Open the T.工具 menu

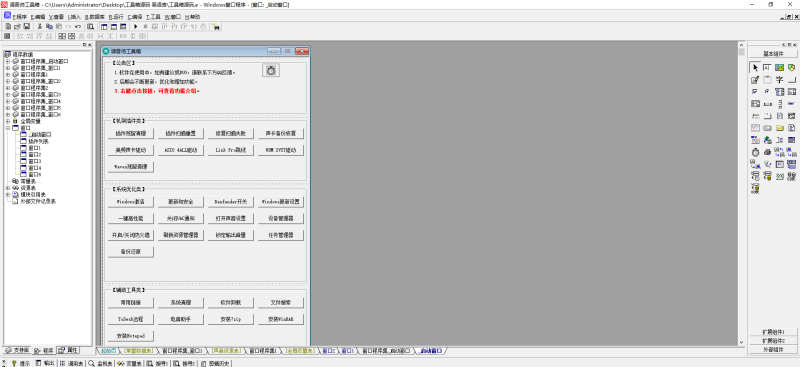tap(153, 17)
